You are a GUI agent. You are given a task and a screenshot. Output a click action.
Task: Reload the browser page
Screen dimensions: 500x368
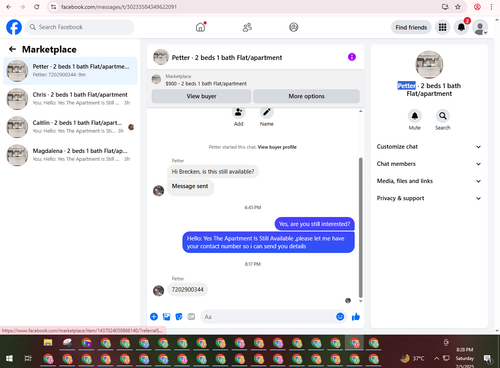pyautogui.click(x=37, y=7)
